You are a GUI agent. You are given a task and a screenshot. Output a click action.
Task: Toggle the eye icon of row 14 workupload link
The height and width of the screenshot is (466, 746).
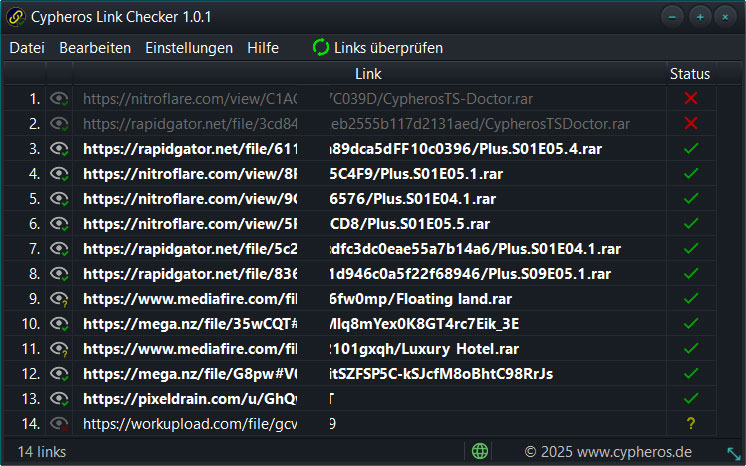click(59, 424)
